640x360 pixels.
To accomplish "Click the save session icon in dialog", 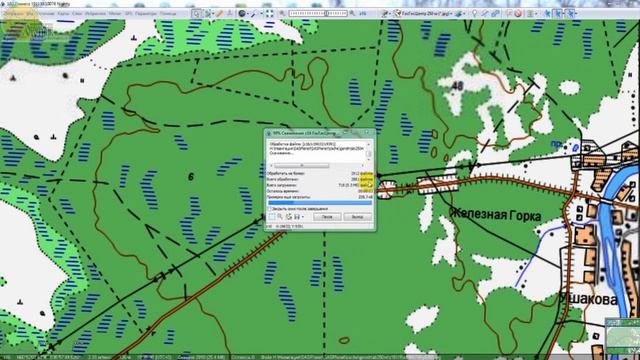I will (297, 217).
